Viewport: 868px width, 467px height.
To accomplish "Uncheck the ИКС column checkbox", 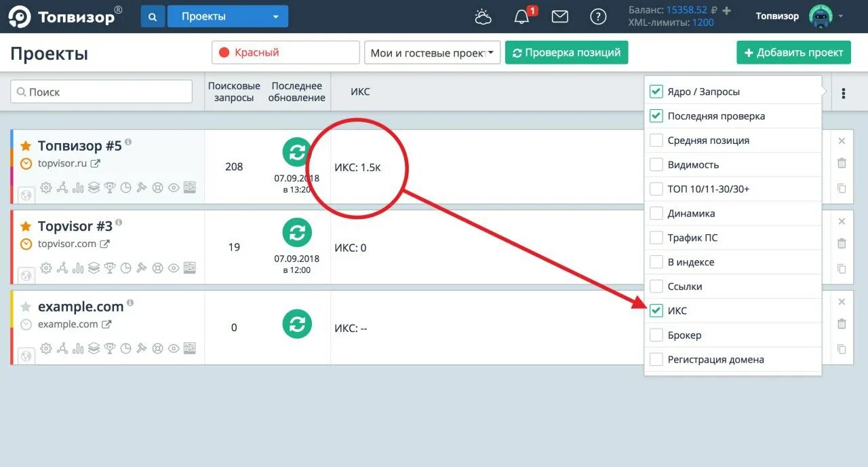I will click(656, 311).
